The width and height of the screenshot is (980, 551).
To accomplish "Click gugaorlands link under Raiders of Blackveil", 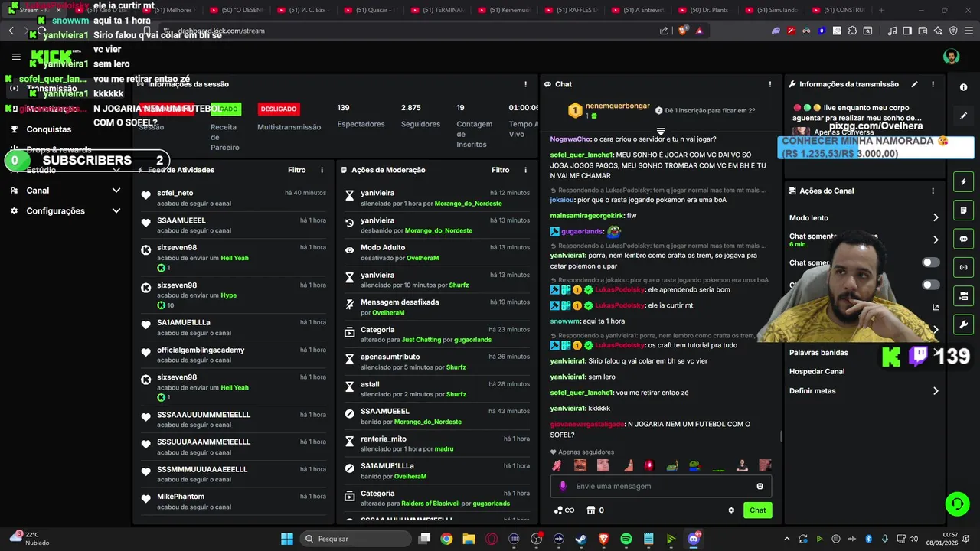I will click(x=492, y=504).
